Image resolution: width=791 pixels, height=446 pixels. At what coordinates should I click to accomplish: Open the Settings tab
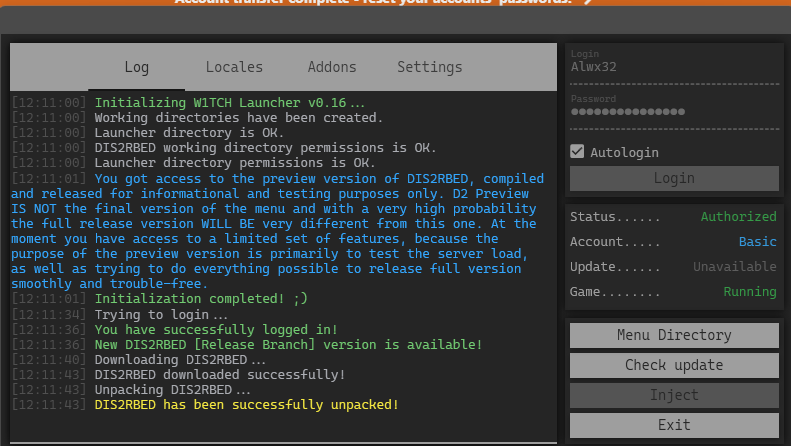click(429, 67)
